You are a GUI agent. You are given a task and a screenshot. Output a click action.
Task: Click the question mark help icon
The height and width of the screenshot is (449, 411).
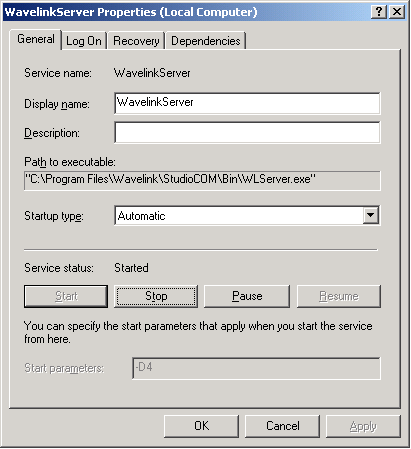point(379,12)
